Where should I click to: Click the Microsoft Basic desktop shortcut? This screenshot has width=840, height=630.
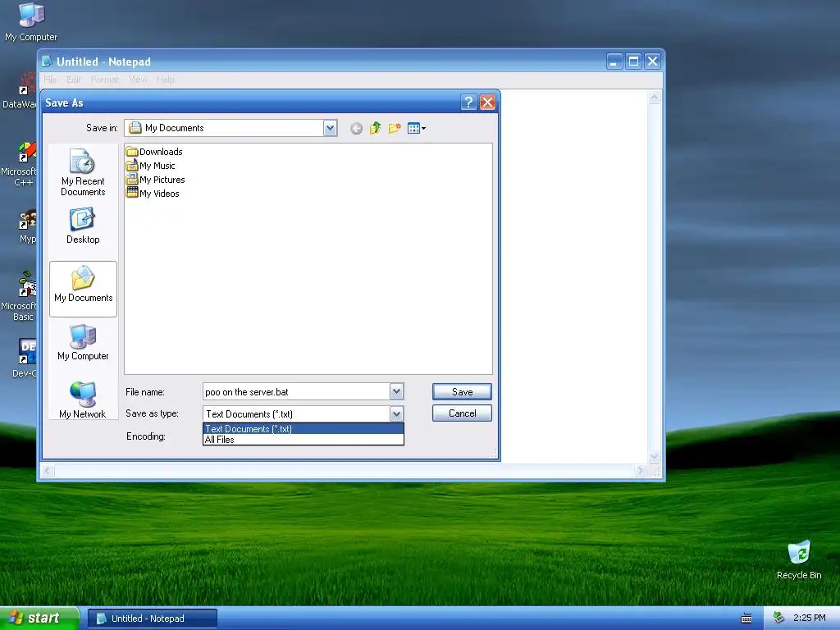click(21, 296)
